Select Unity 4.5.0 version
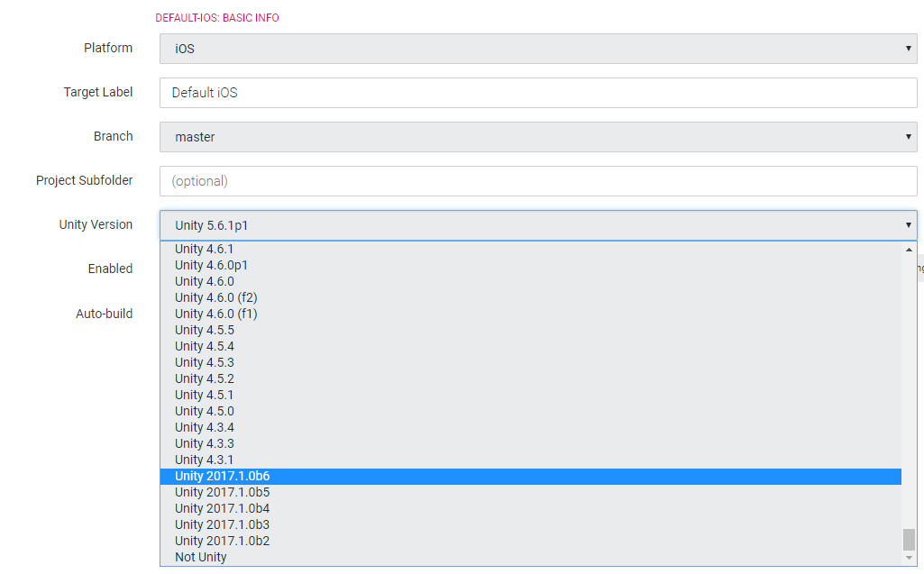Screen dimensions: 924x574 coord(530,411)
